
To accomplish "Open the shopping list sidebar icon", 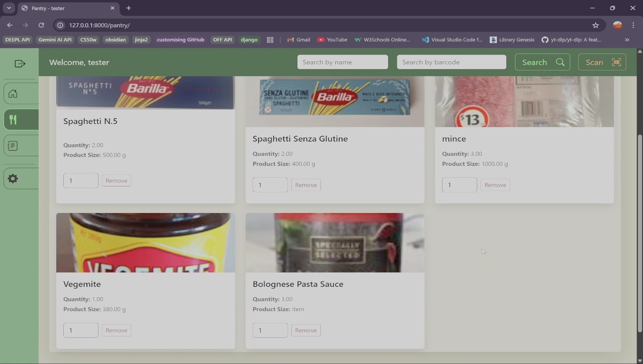I will tap(13, 146).
